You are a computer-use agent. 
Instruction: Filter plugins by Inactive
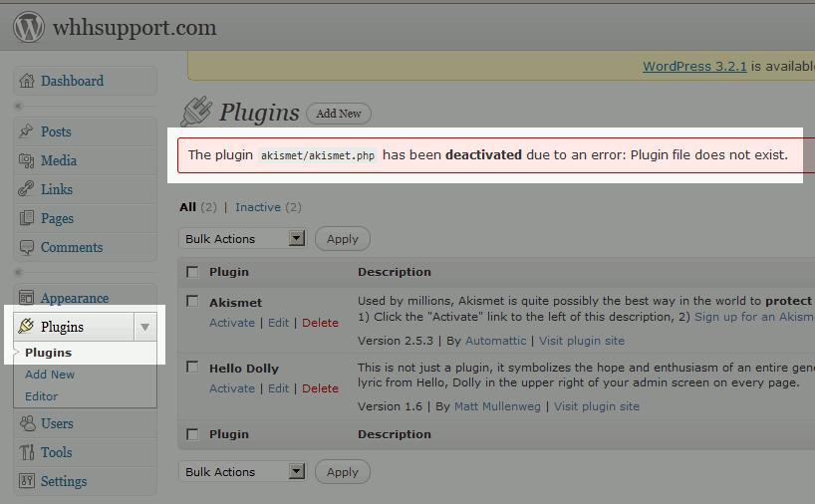[x=258, y=207]
